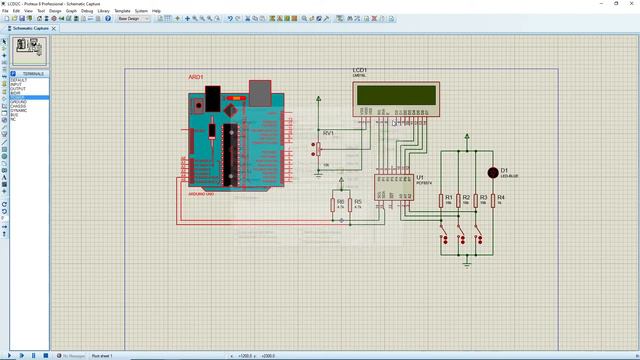Select the highlighted POWER terminal row
The width and height of the screenshot is (640, 360).
pos(29,98)
